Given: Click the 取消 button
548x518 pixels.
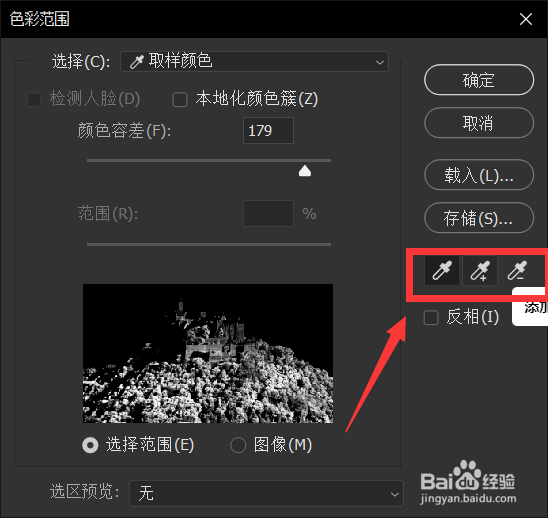Looking at the screenshot, I should pos(479,123).
